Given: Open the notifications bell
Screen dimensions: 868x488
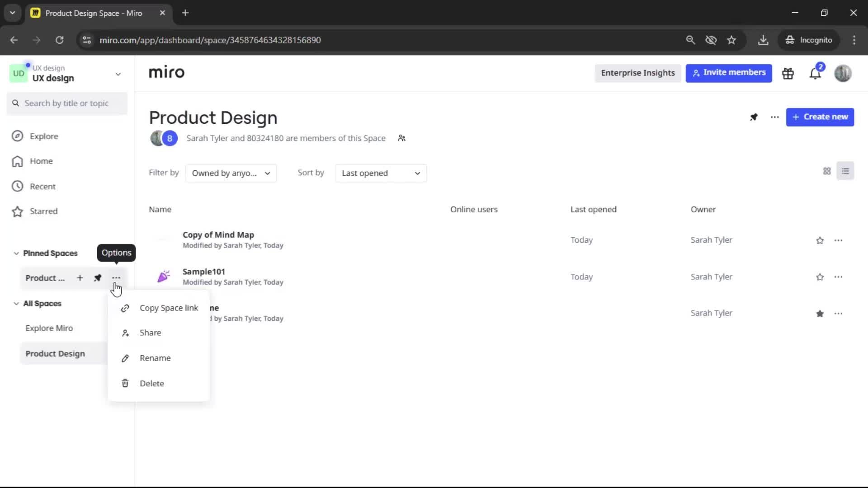Looking at the screenshot, I should pyautogui.click(x=815, y=73).
